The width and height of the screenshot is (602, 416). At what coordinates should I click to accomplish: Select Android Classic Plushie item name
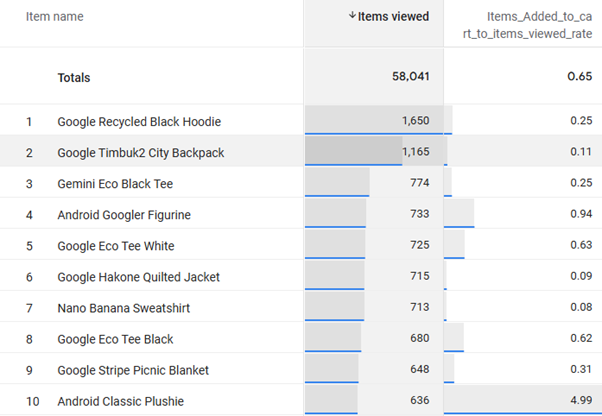click(120, 401)
